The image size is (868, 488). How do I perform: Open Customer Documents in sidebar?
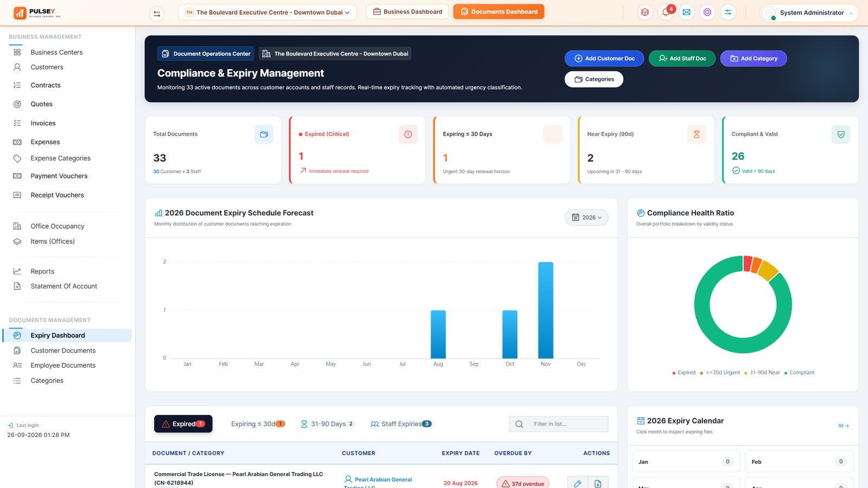tap(63, 351)
